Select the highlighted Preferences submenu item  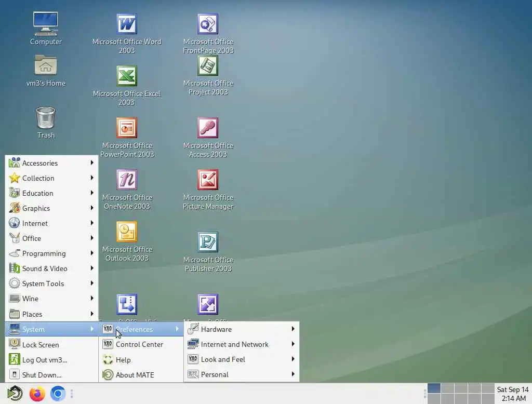click(x=141, y=329)
